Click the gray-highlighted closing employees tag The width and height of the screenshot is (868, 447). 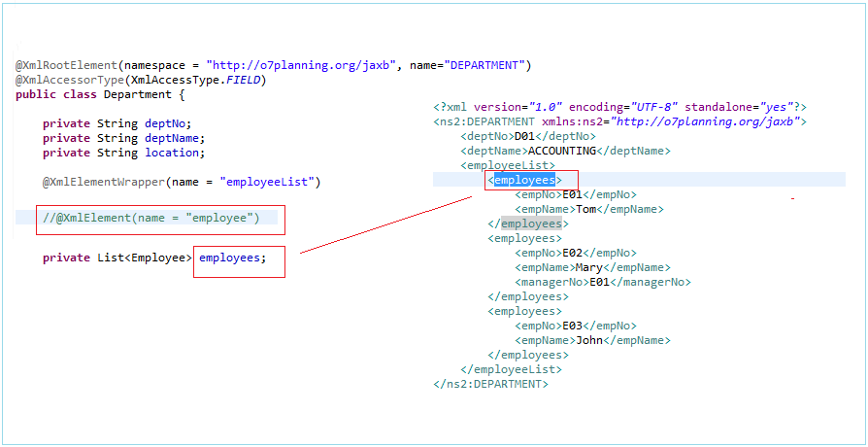(x=531, y=223)
